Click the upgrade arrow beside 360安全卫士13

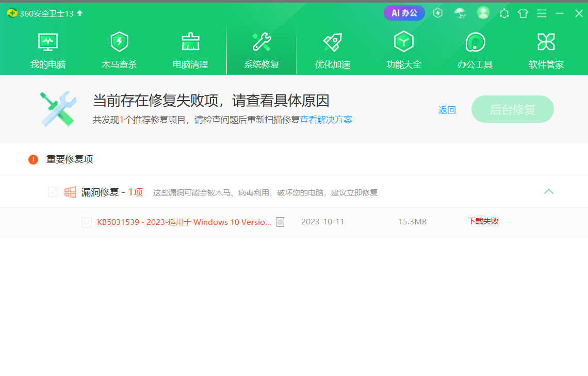[x=79, y=13]
